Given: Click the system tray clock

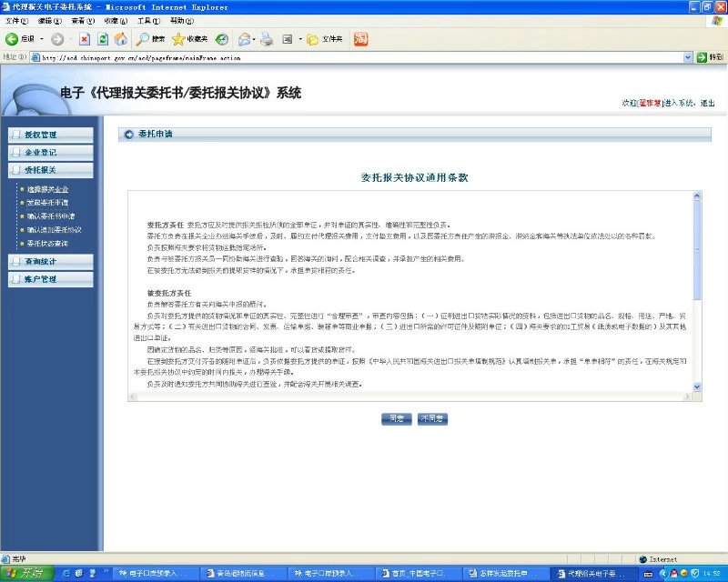Looking at the screenshot, I should 712,574.
